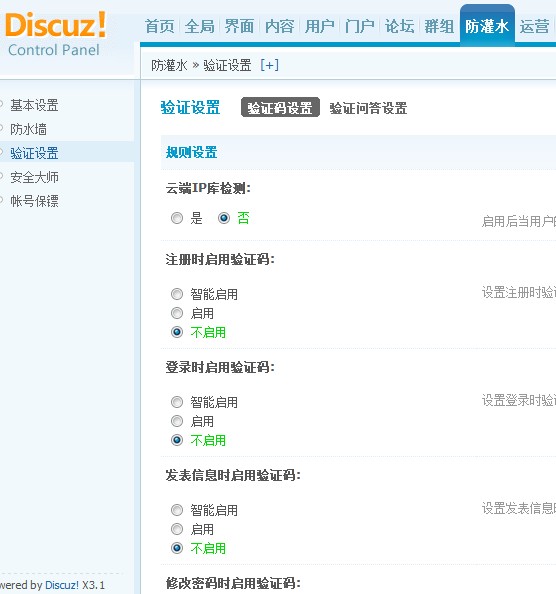Choose 智能启用 under 注册时启用验证码

[177, 294]
